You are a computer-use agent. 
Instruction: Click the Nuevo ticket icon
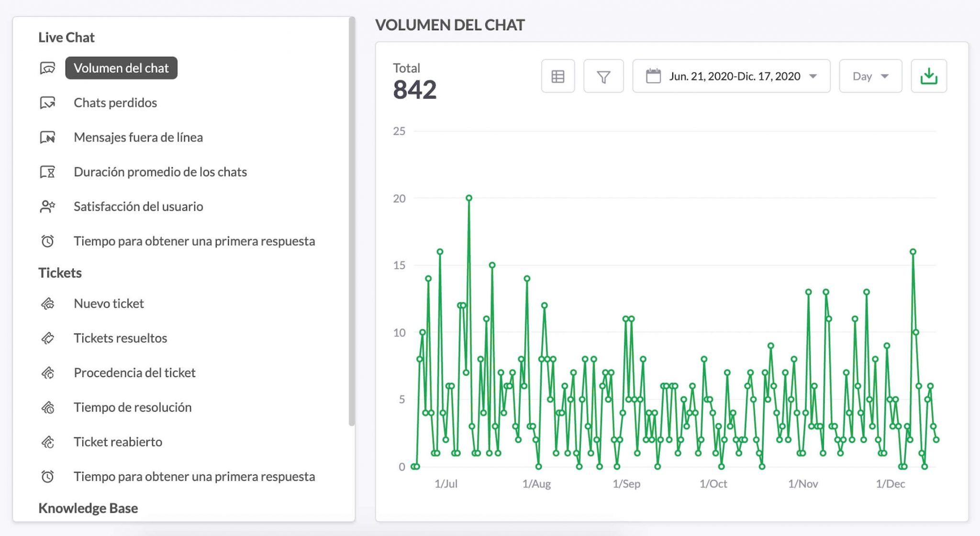(47, 304)
